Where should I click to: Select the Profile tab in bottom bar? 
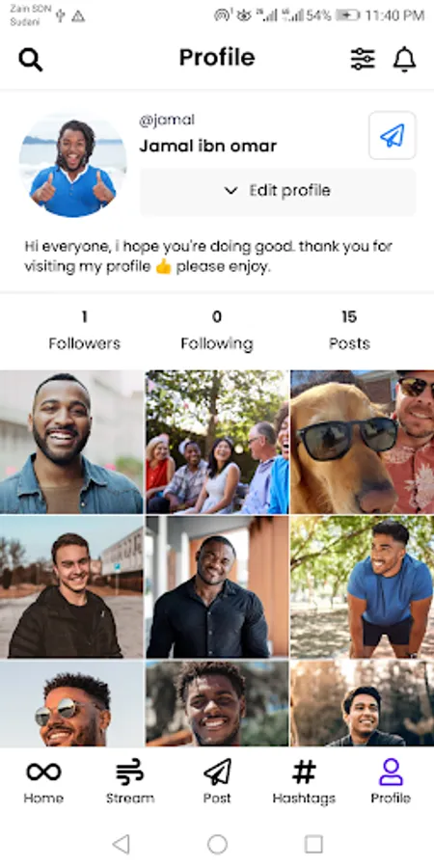[391, 781]
